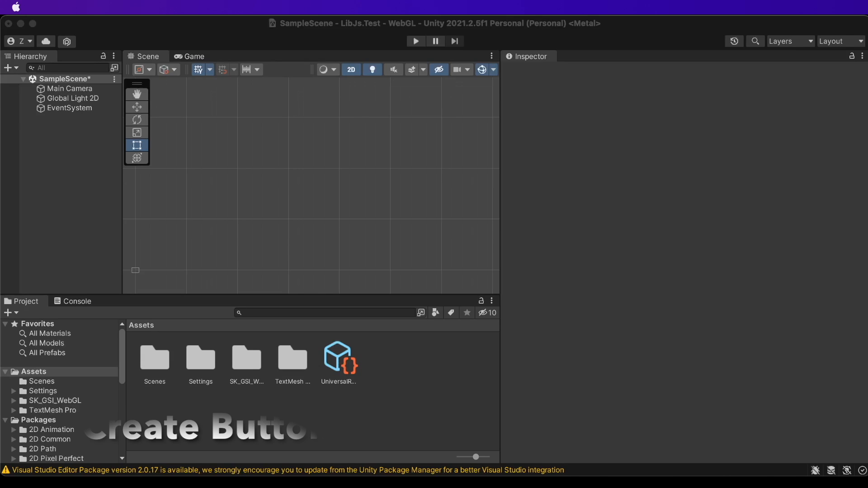The image size is (868, 488).
Task: Switch to the Console tab
Action: (73, 301)
